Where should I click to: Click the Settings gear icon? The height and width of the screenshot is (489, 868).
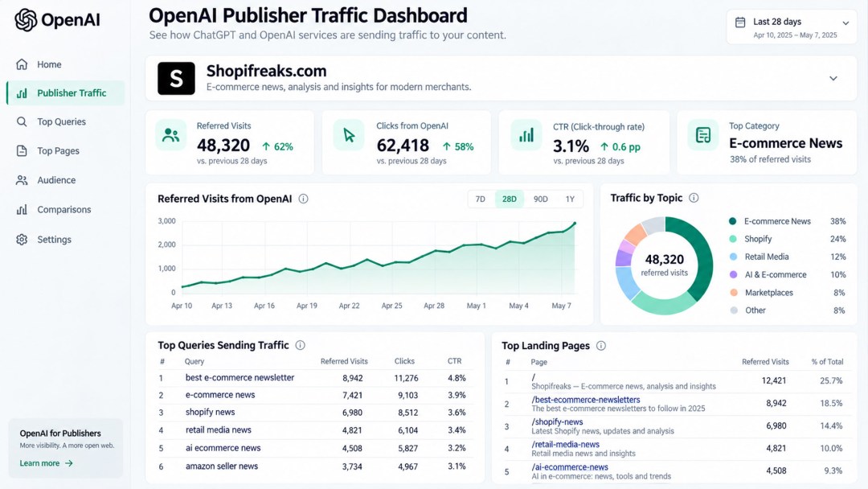tap(22, 239)
